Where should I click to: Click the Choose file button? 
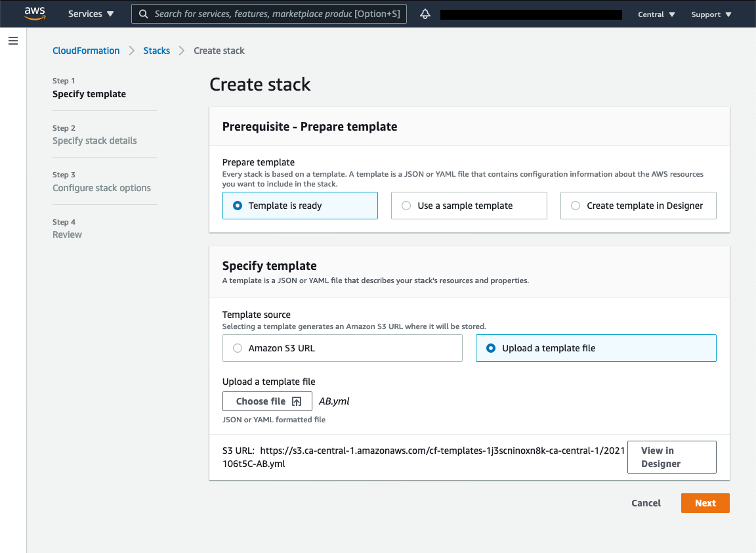tap(267, 401)
